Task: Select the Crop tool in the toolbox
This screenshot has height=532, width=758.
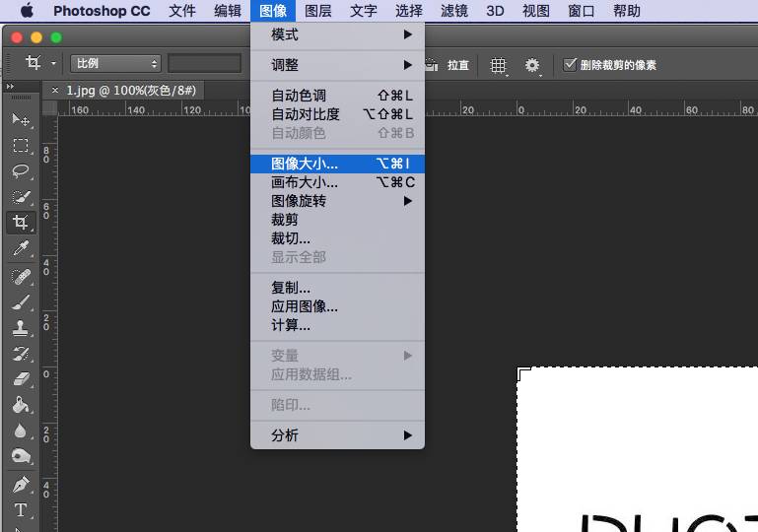Action: [x=21, y=223]
